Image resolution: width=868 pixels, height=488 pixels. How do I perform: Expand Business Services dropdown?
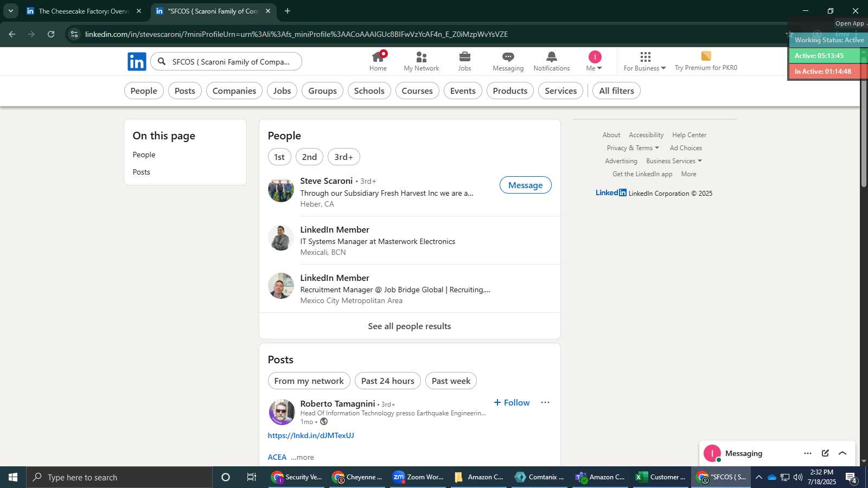click(x=674, y=161)
